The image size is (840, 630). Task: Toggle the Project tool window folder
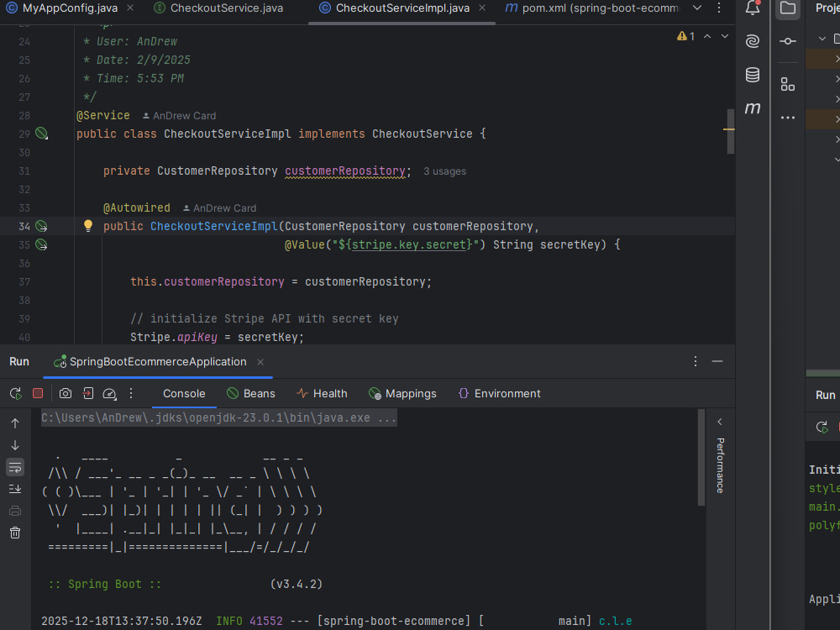(787, 8)
